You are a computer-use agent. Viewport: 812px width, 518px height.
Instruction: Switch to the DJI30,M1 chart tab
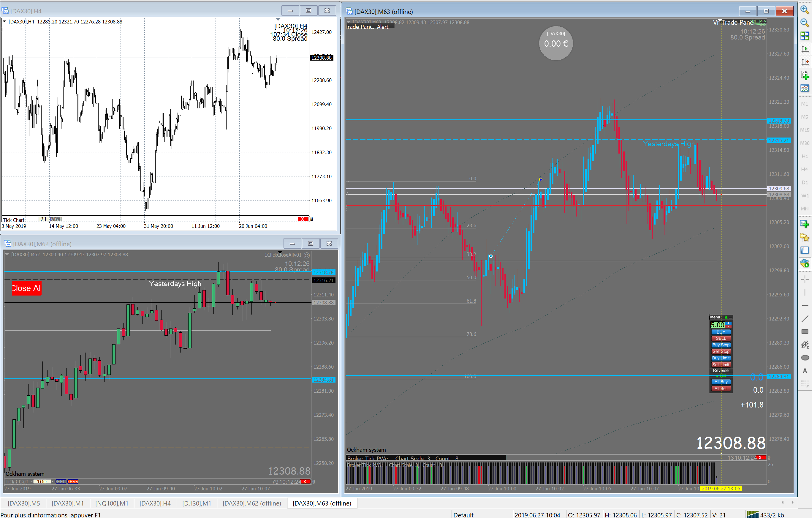(x=197, y=503)
